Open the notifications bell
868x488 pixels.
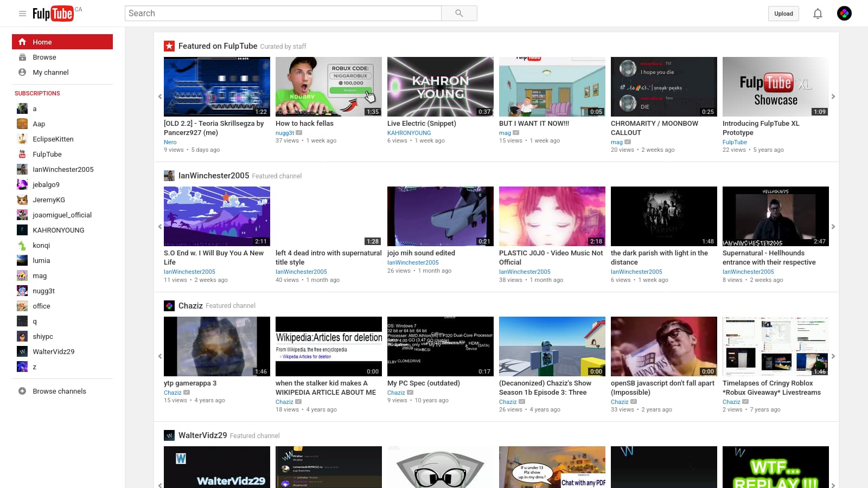tap(818, 14)
